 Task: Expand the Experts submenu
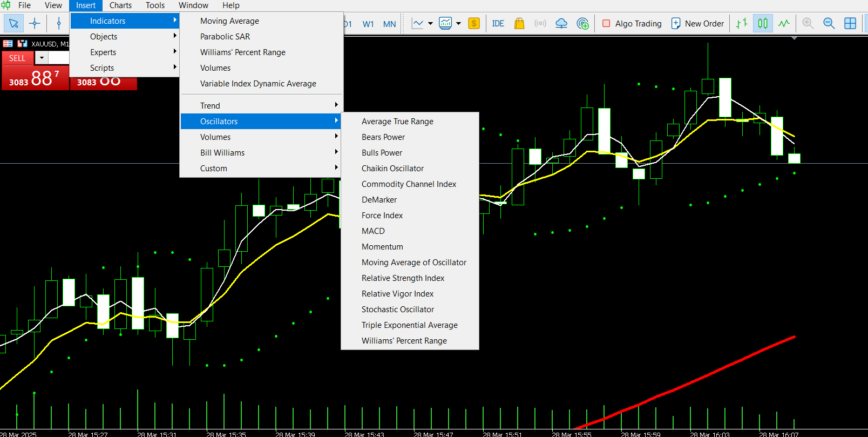(x=125, y=52)
